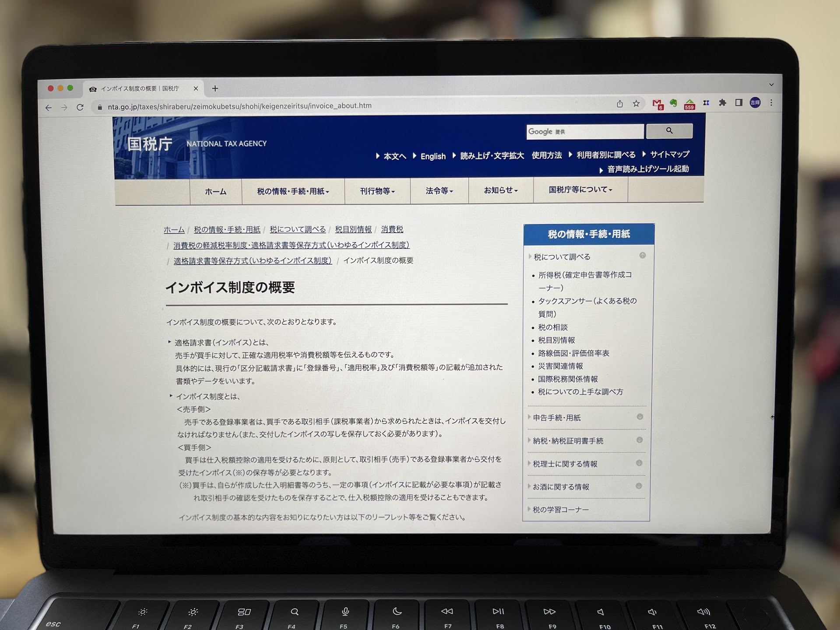This screenshot has height=630, width=840.
Task: Toggle the browser side panel icon
Action: tap(739, 103)
